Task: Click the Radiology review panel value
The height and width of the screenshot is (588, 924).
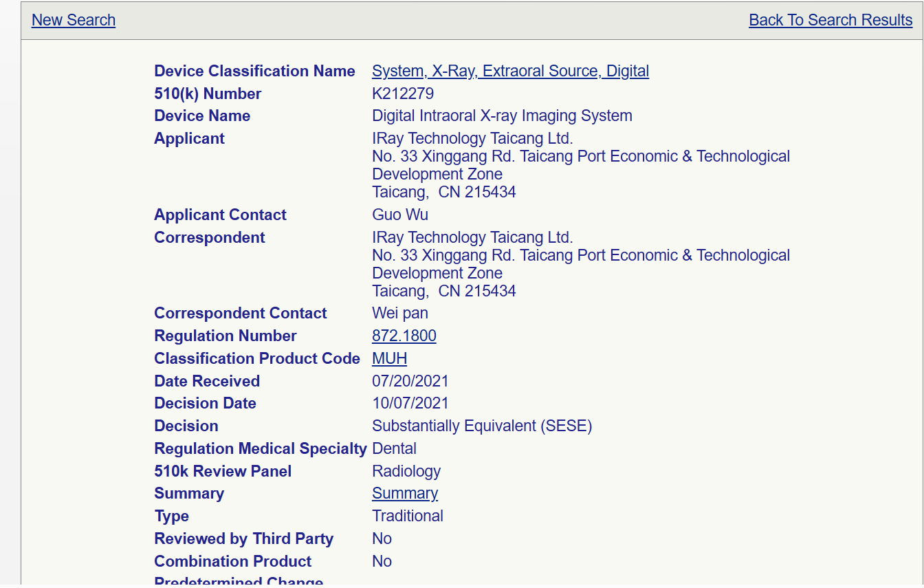Action: point(406,471)
